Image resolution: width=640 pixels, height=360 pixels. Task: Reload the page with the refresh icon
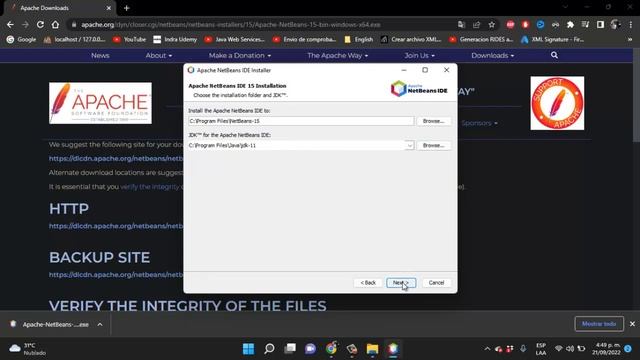(40, 24)
